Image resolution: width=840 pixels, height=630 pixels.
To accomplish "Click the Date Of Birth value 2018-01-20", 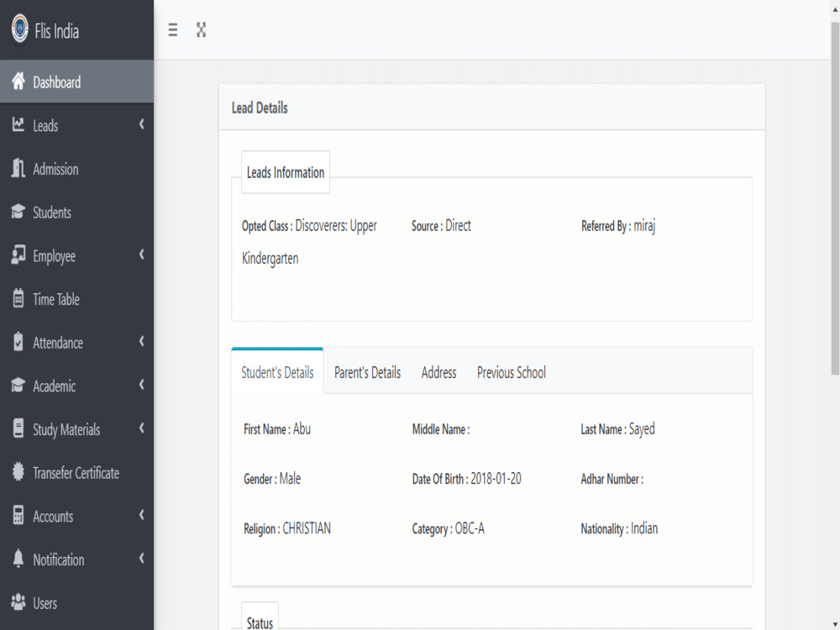I will click(496, 479).
